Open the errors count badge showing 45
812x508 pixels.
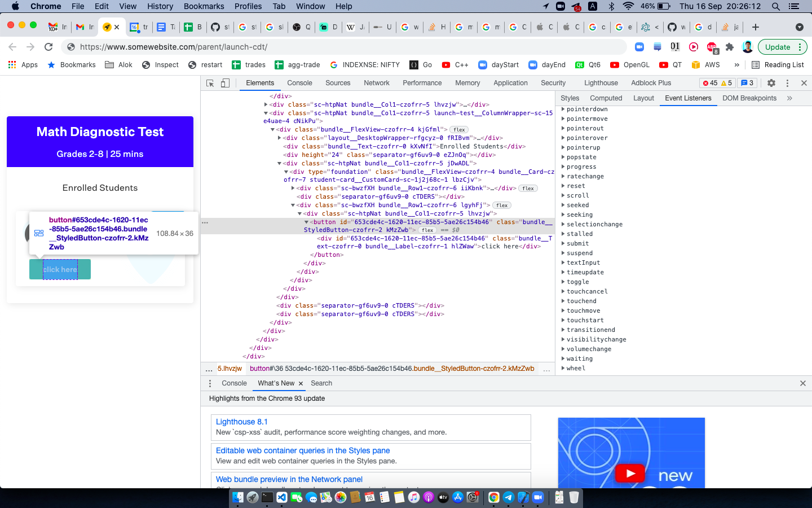(710, 83)
